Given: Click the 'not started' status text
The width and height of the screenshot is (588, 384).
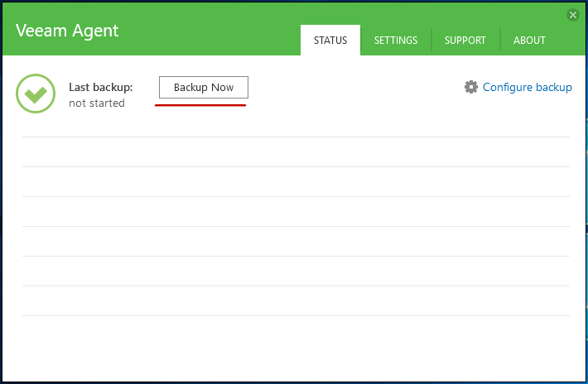Looking at the screenshot, I should pyautogui.click(x=97, y=103).
